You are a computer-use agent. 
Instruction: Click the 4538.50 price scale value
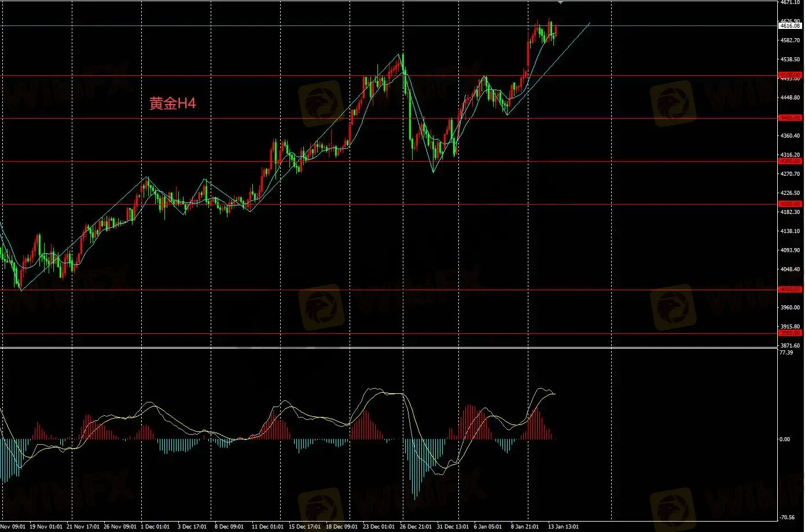coord(789,60)
